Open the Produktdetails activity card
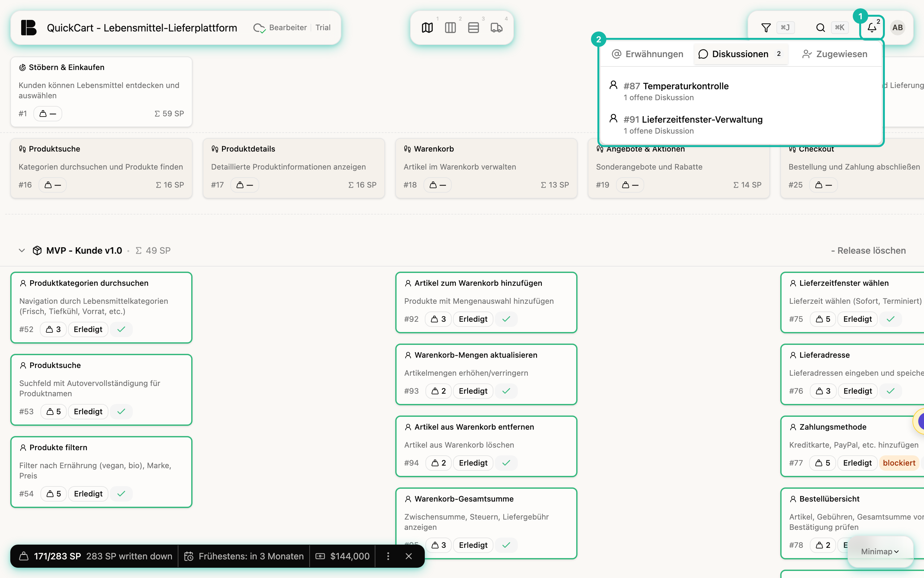924x578 pixels. (x=294, y=168)
